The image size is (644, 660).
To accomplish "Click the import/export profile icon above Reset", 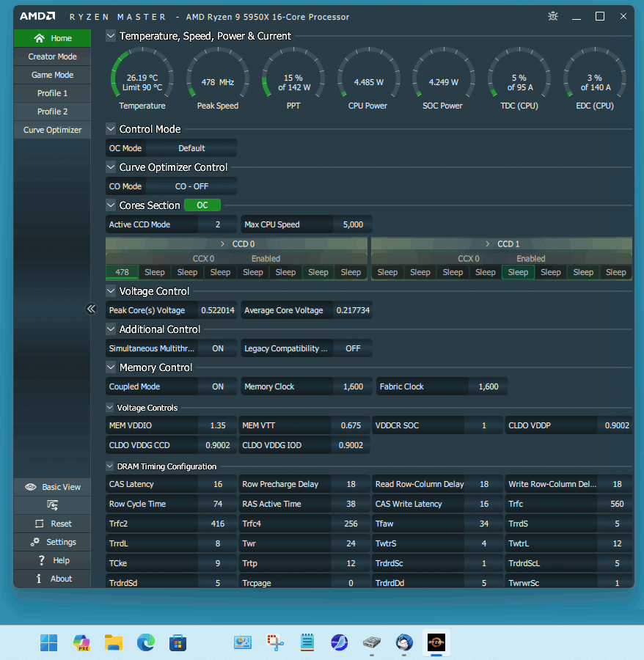I will [52, 505].
